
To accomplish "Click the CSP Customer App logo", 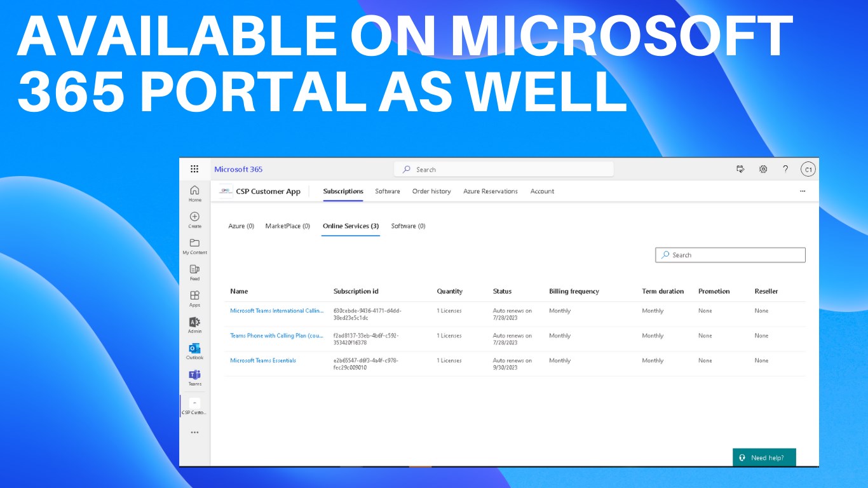I will (226, 191).
